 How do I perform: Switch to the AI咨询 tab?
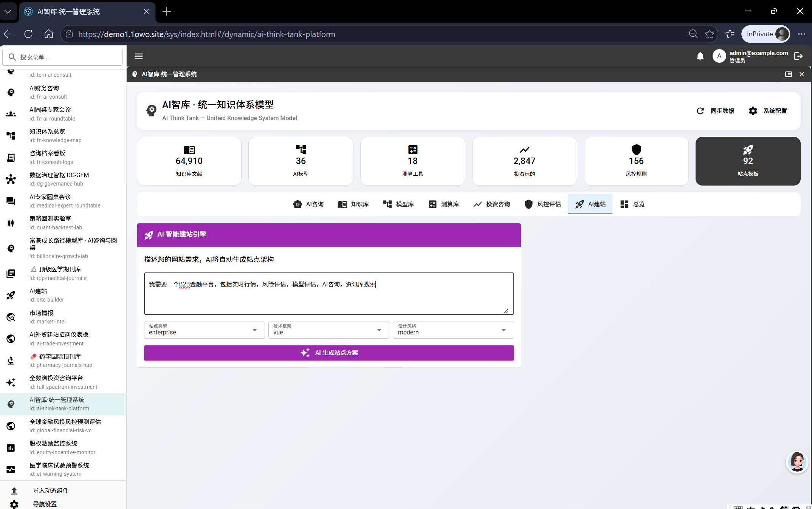pos(308,204)
